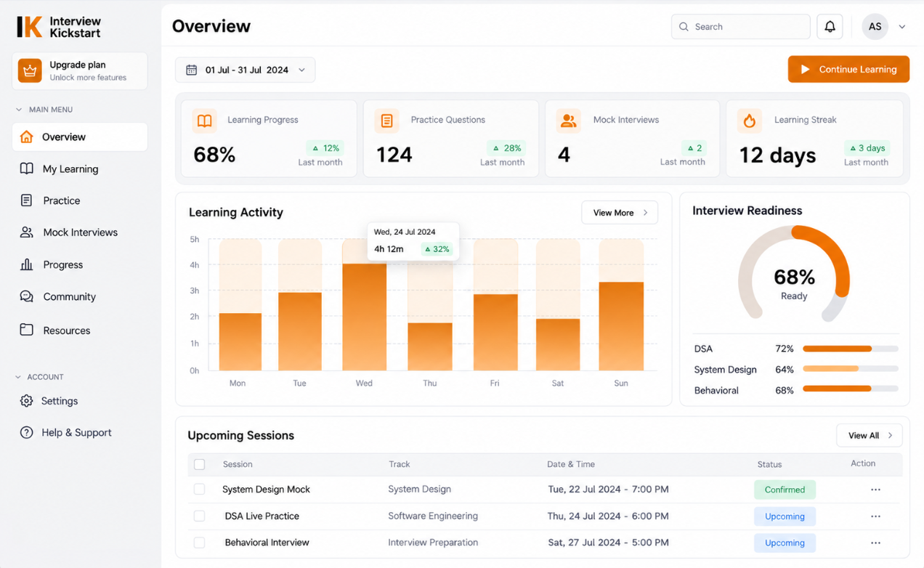Viewport: 924px width, 568px height.
Task: Click the bar chart icon beside Progress
Action: pyautogui.click(x=27, y=264)
